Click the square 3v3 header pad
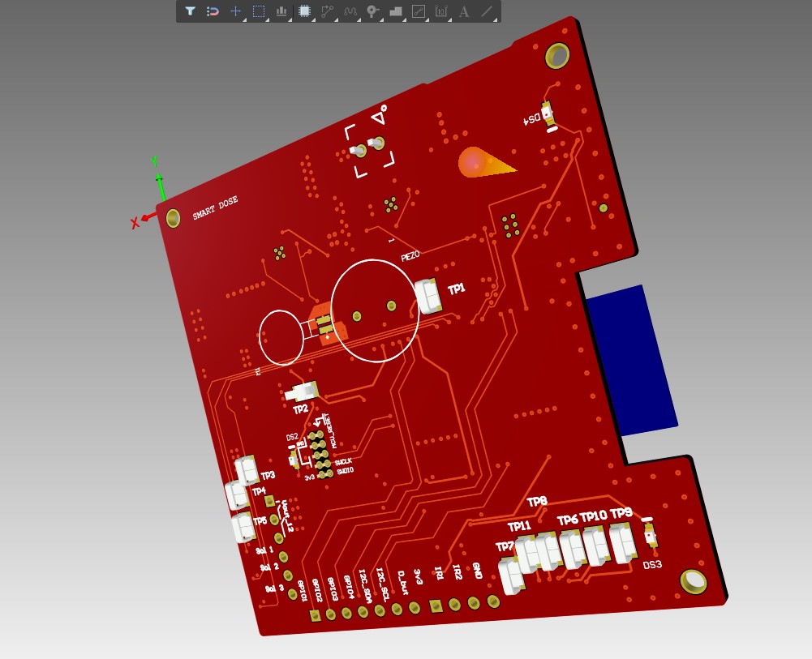Screen dimensions: 812x659 (x=436, y=606)
